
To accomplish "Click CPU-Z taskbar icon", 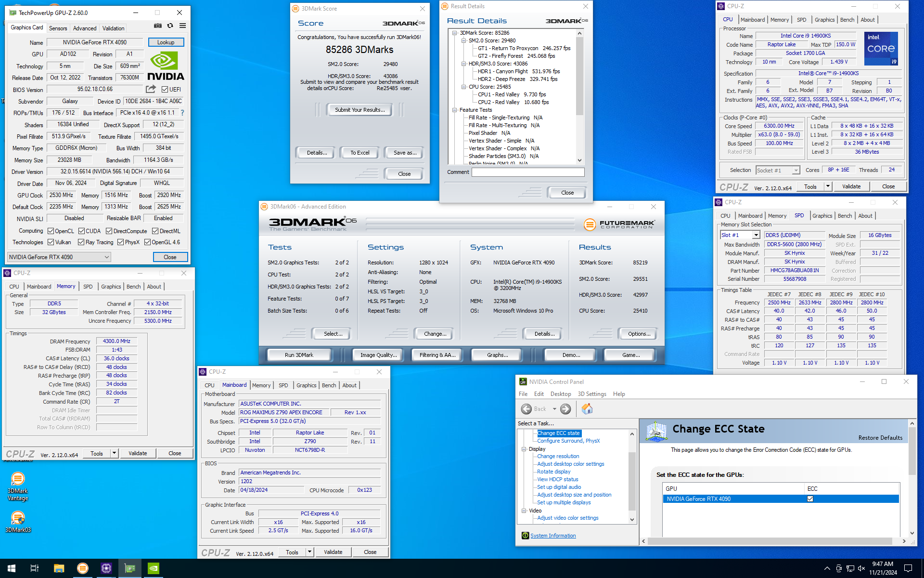I will tap(106, 568).
